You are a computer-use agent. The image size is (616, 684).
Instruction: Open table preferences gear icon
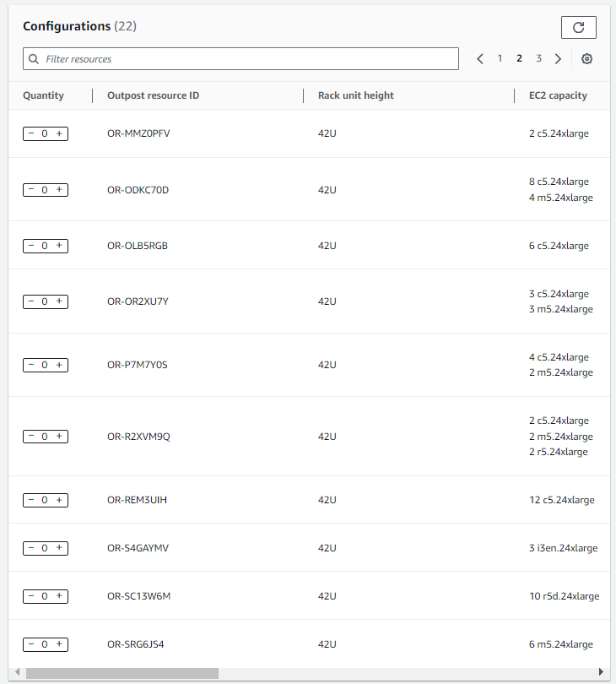pyautogui.click(x=587, y=59)
